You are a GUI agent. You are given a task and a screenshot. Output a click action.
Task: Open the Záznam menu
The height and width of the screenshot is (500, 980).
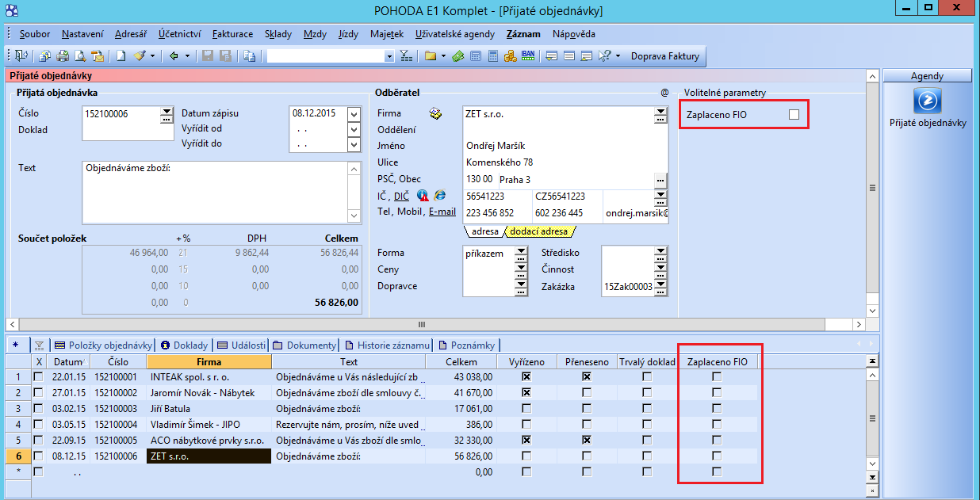(x=524, y=34)
